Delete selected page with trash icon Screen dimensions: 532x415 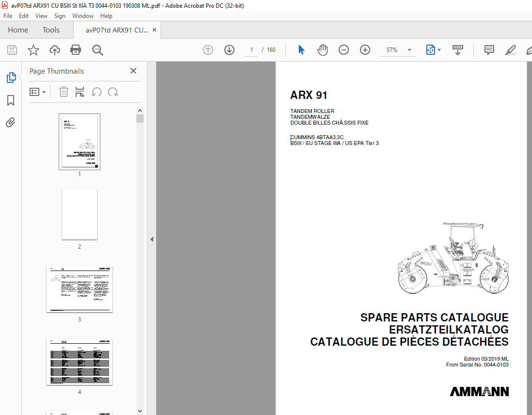coord(64,92)
